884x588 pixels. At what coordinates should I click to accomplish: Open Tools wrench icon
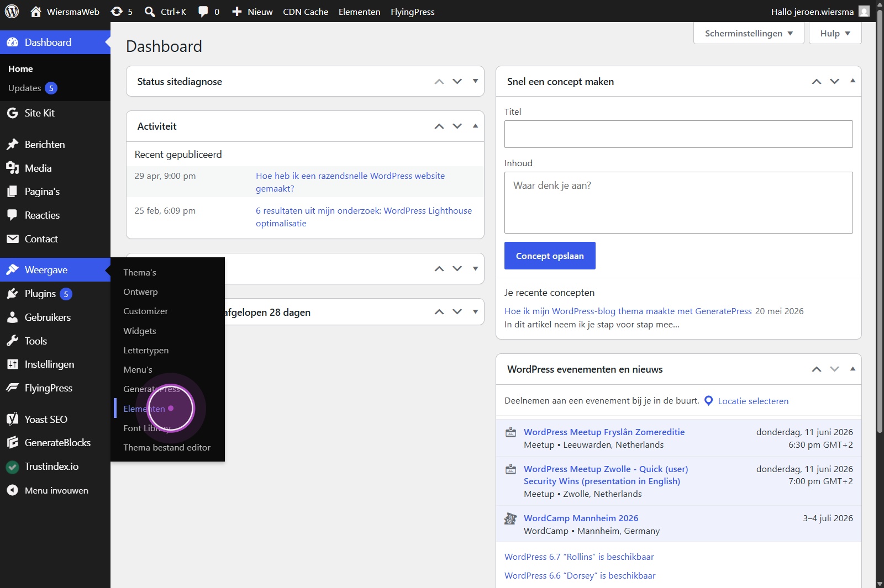point(12,341)
